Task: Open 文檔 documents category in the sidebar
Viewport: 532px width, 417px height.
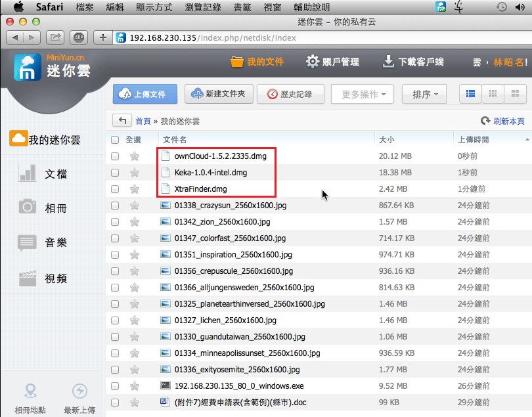Action: pyautogui.click(x=43, y=174)
